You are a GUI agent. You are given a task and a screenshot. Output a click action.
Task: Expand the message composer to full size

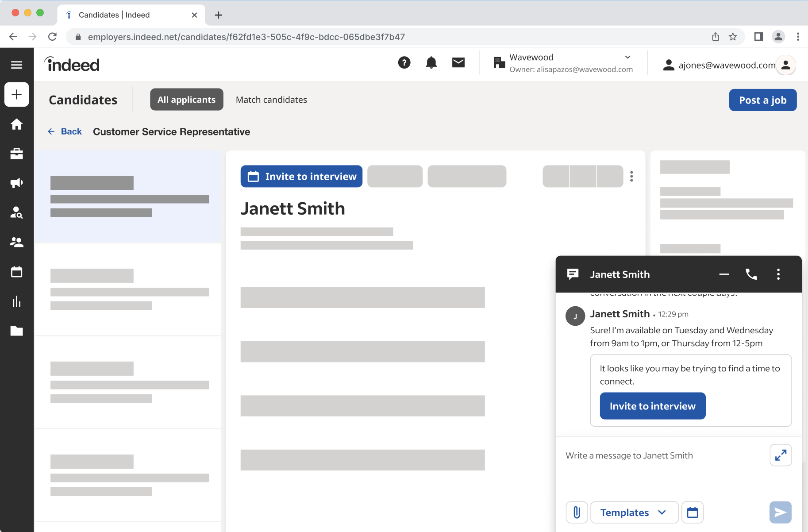point(781,455)
